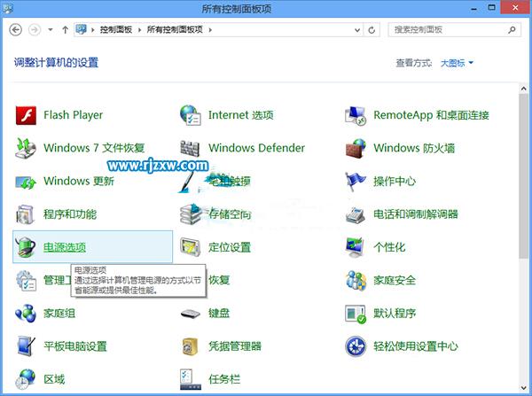
Task: Open 程序和功能 icon
Action: (26, 214)
